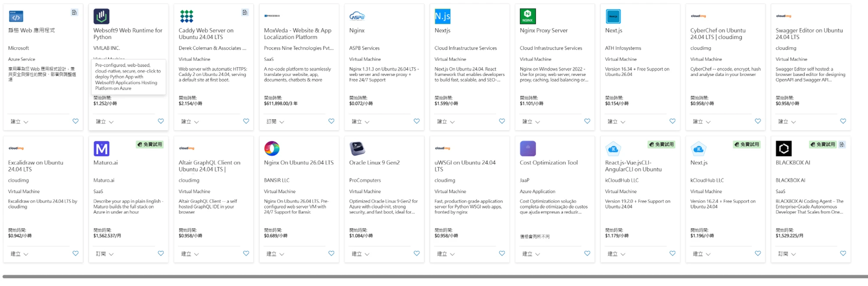
Task: Click the green Nginx Proxy Server logo
Action: [x=527, y=16]
